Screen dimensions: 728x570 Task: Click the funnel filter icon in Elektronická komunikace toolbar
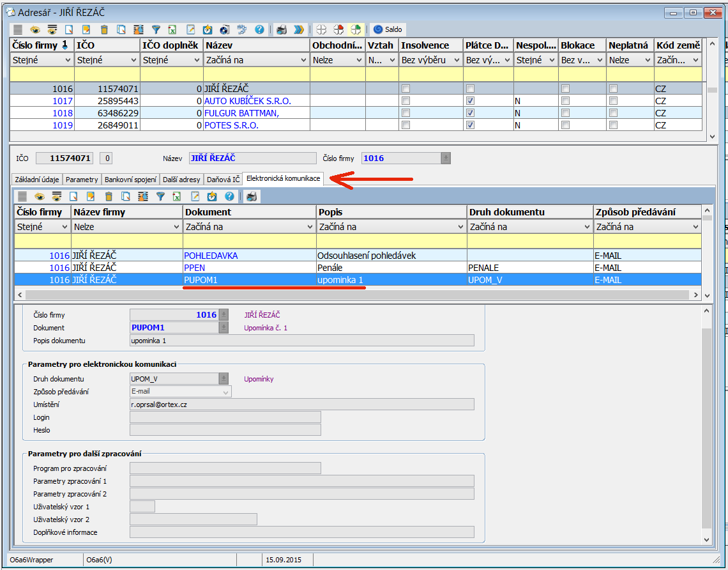coord(161,196)
